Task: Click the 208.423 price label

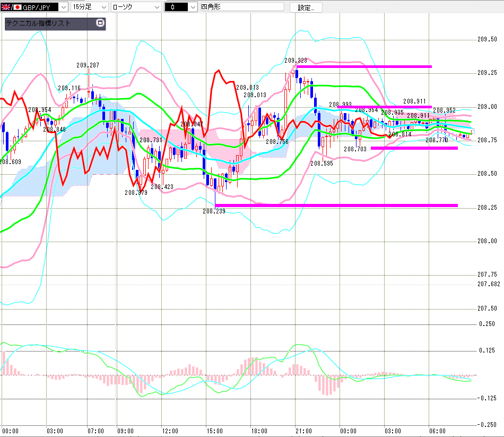Action: (x=162, y=187)
